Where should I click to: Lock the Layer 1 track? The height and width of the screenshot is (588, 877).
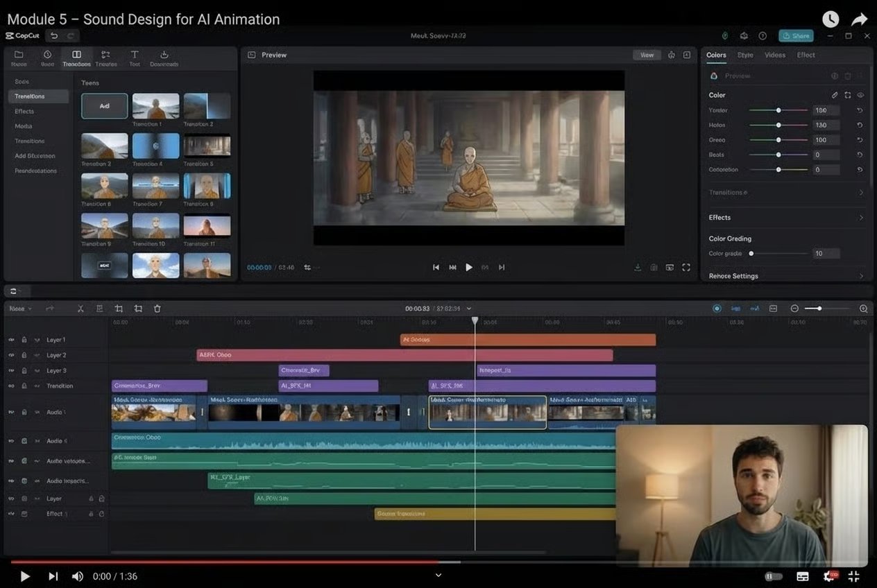(23, 339)
